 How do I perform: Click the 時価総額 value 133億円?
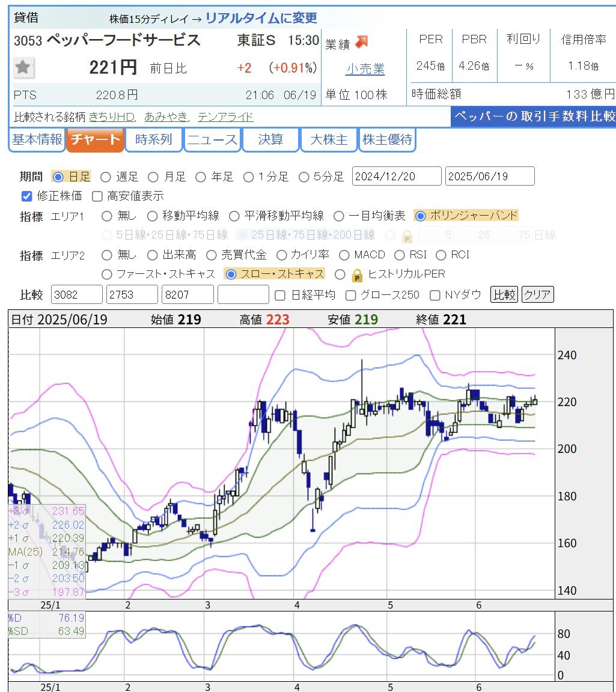coord(590,94)
